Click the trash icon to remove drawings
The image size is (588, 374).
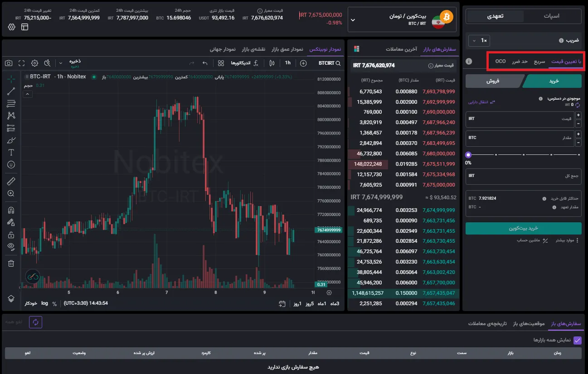tap(11, 263)
